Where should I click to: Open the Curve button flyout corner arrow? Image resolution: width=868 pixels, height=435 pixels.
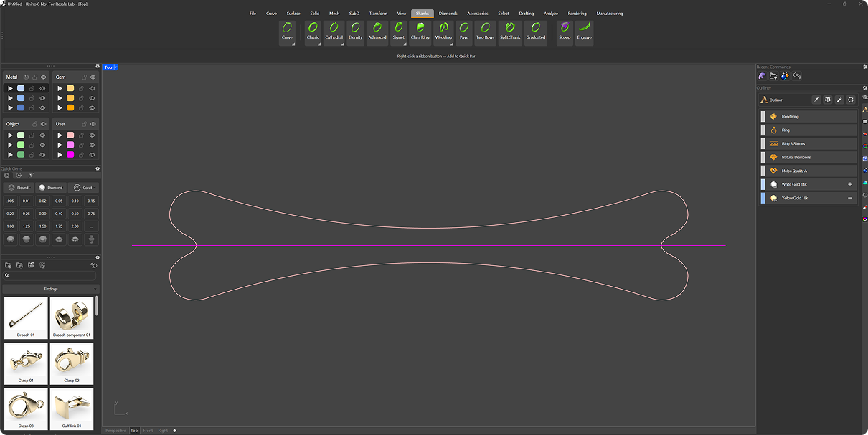coord(293,44)
